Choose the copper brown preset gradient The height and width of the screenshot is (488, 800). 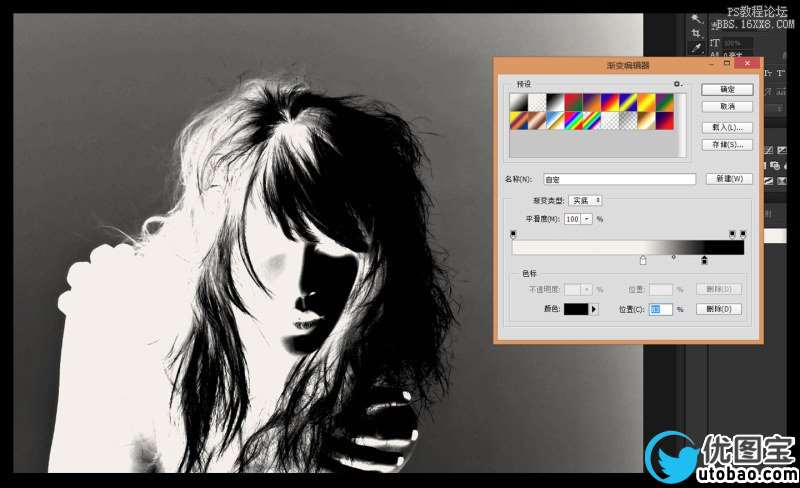pos(537,120)
